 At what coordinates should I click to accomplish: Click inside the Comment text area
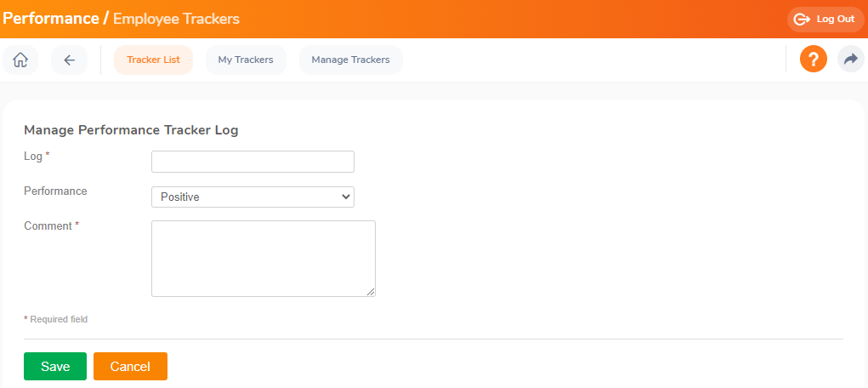click(264, 259)
